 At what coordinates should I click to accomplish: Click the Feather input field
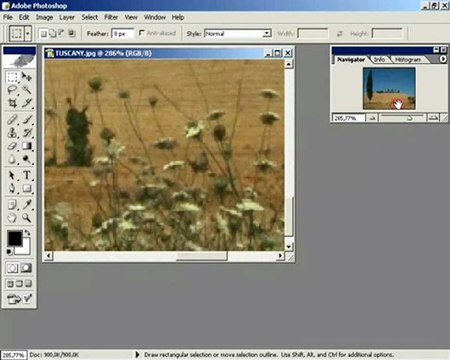(123, 33)
